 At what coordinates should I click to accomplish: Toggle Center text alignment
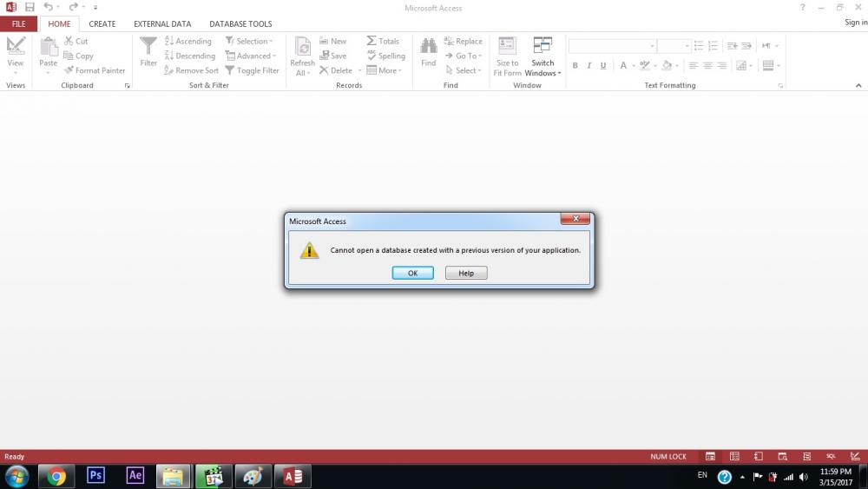(x=708, y=65)
